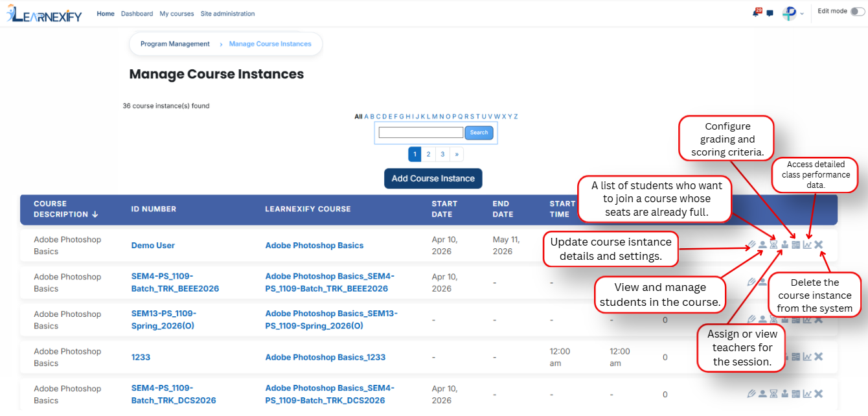Edit the SEM13-PS_1109-Spring_2026(O) instance
Image resolution: width=868 pixels, height=416 pixels.
tap(751, 319)
